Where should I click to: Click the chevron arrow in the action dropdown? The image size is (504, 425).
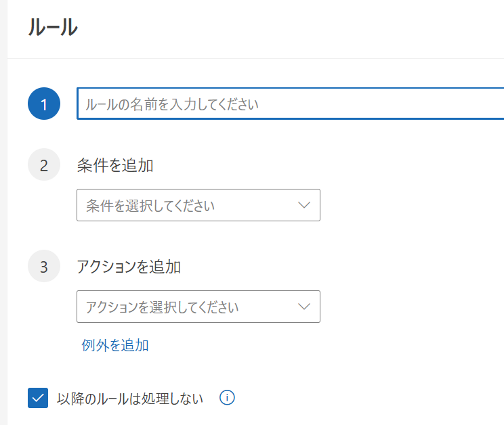[x=304, y=307]
